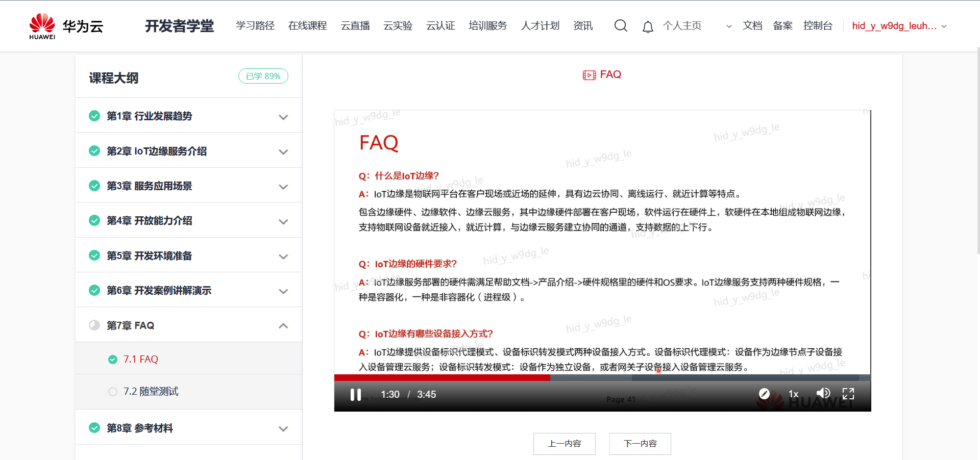The image size is (980, 460).
Task: Click the current time 1:30 in player
Action: [390, 394]
